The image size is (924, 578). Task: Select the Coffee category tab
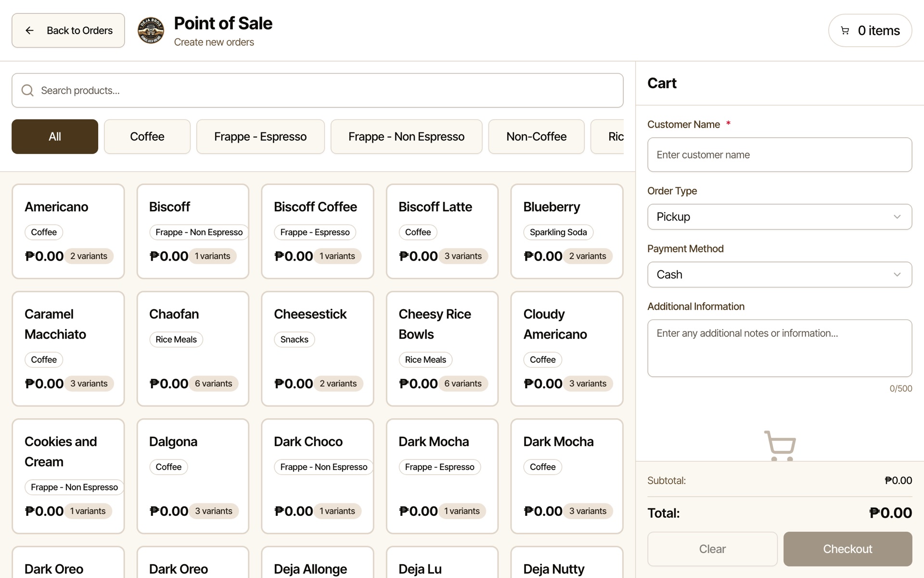coord(147,137)
